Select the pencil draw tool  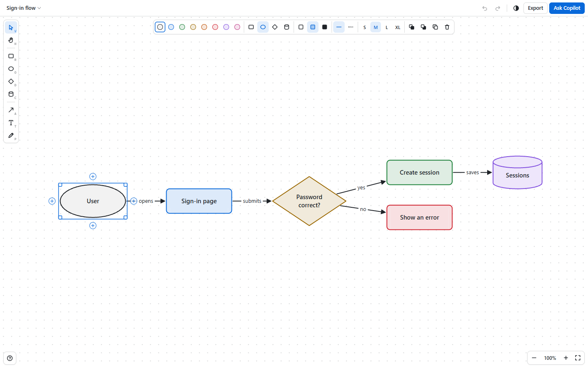tap(11, 135)
